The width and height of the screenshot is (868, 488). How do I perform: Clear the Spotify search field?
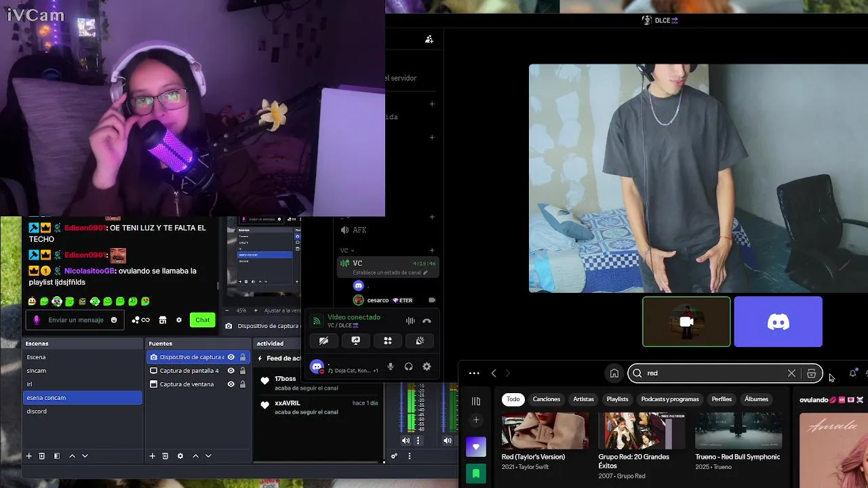pyautogui.click(x=791, y=373)
